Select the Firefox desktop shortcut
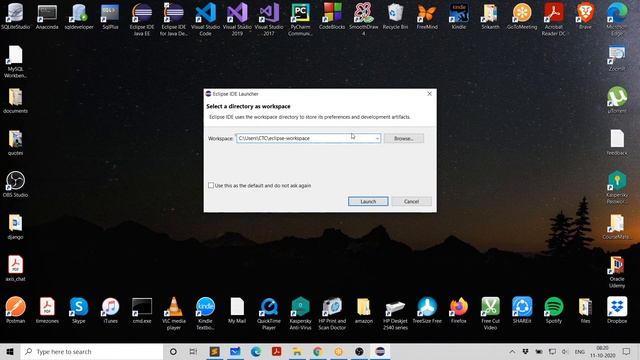 (459, 310)
